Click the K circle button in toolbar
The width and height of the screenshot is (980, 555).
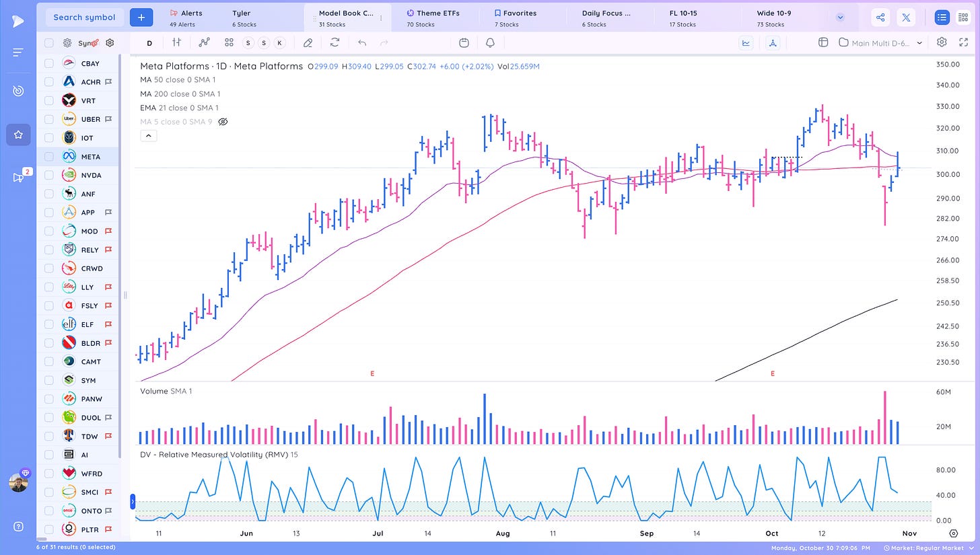(279, 42)
